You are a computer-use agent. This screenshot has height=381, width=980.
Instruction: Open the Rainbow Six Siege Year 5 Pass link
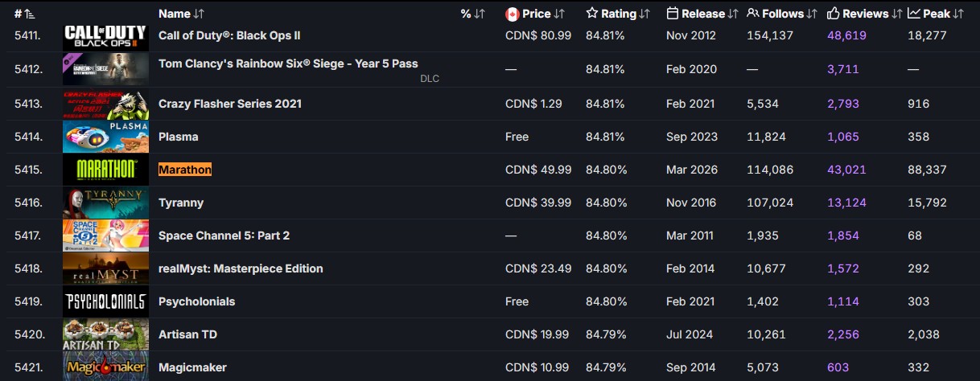click(x=288, y=63)
